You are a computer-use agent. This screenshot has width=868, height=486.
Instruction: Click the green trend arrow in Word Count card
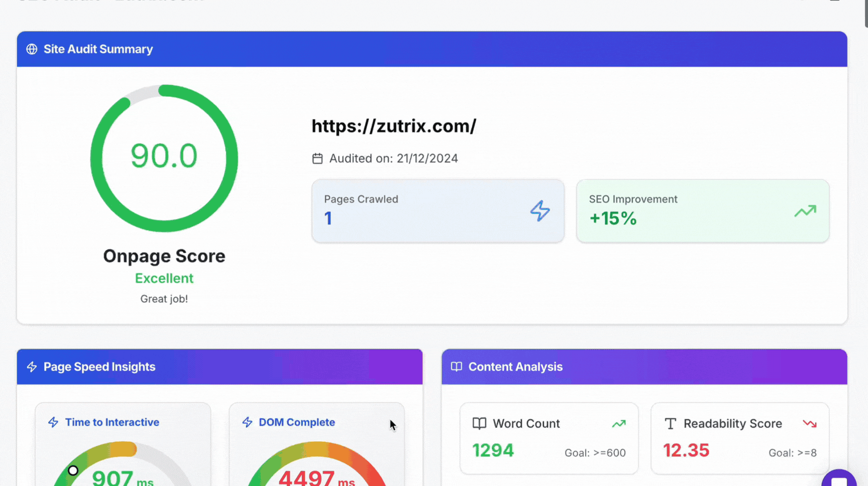tap(618, 424)
